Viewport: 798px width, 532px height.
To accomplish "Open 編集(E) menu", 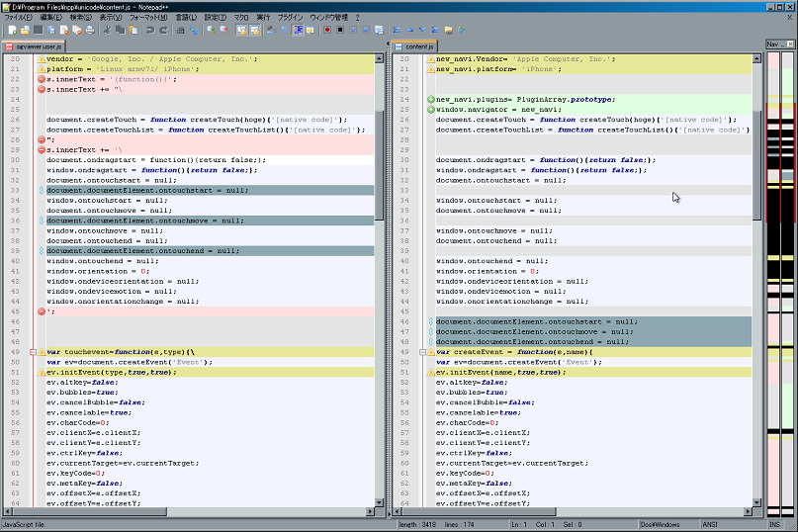I will (x=50, y=18).
